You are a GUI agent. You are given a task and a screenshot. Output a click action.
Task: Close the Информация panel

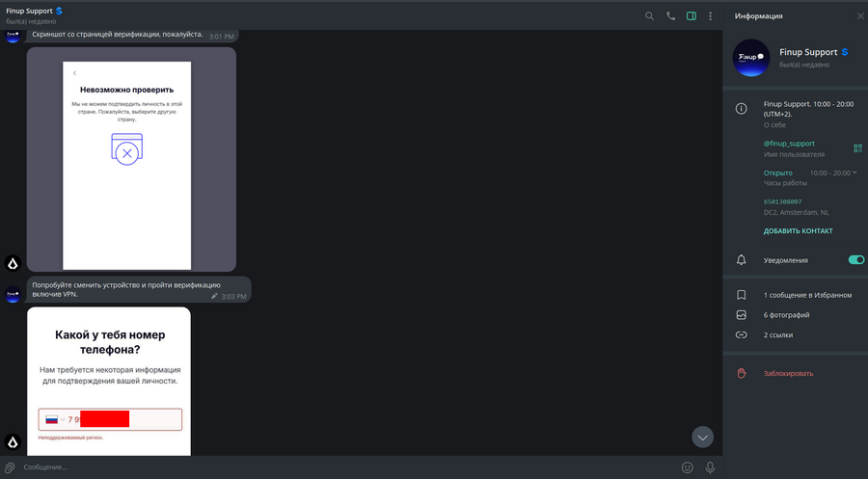pos(859,16)
